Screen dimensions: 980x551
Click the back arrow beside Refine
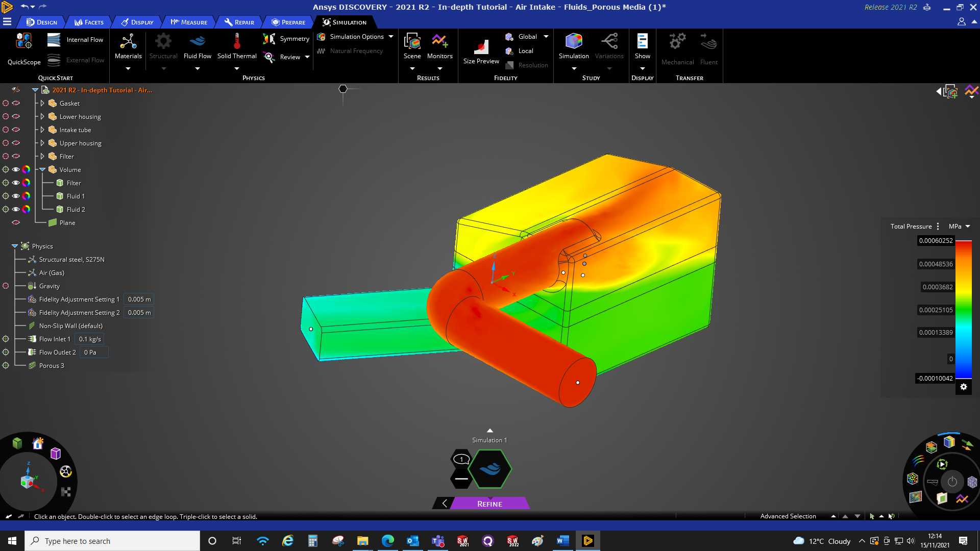pos(444,504)
